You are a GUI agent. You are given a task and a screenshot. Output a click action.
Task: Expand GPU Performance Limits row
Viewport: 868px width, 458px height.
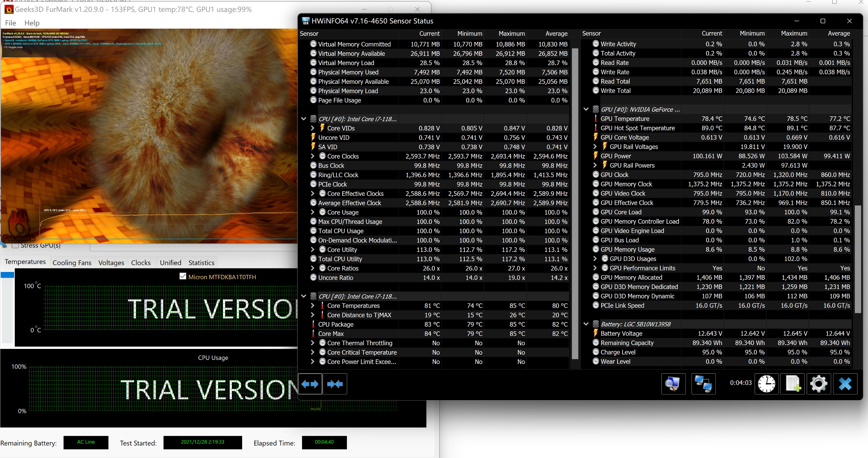click(595, 268)
